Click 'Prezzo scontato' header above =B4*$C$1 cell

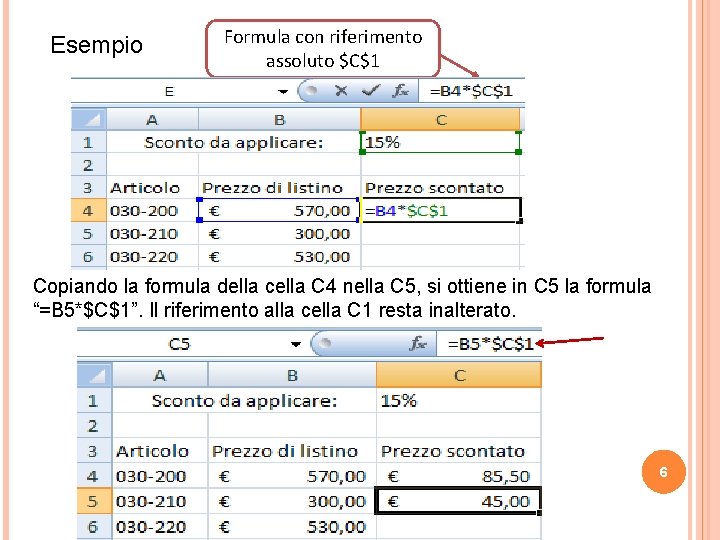(434, 188)
